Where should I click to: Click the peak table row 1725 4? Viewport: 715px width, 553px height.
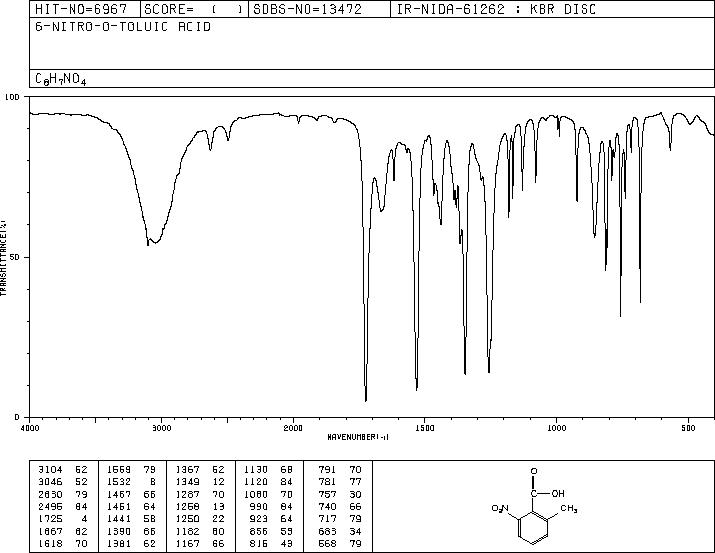(63, 519)
